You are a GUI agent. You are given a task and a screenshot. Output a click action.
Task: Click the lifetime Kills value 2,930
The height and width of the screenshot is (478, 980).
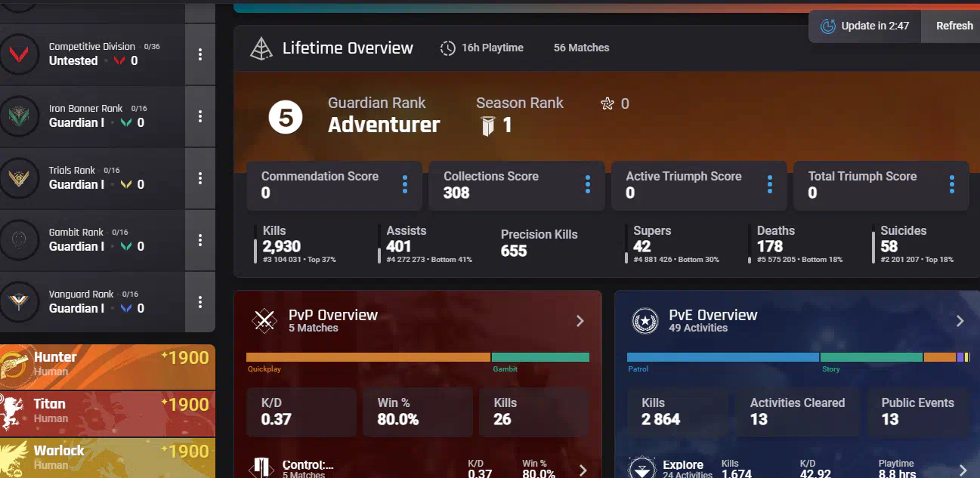pos(282,246)
